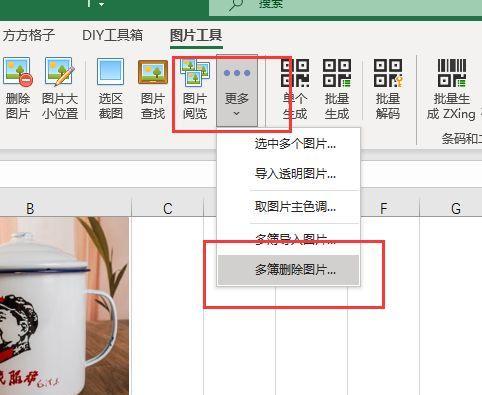Open the 批量解码 decode tool
The height and width of the screenshot is (395, 482).
388,88
